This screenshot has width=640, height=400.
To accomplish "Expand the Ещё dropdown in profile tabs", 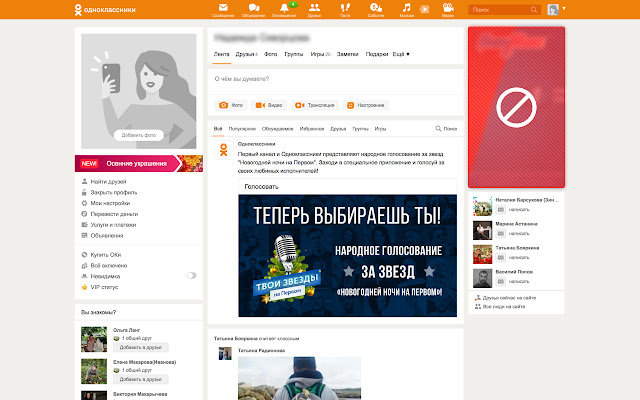I will pyautogui.click(x=401, y=53).
